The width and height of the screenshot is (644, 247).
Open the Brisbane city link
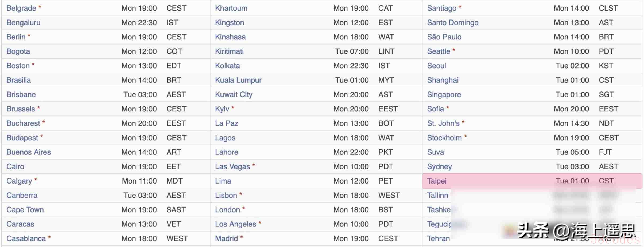21,95
